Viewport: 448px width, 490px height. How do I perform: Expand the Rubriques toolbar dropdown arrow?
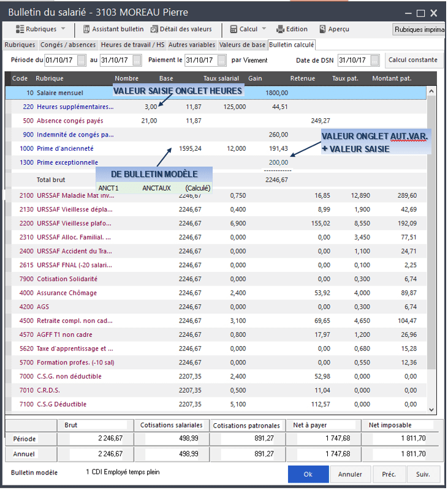(x=63, y=29)
